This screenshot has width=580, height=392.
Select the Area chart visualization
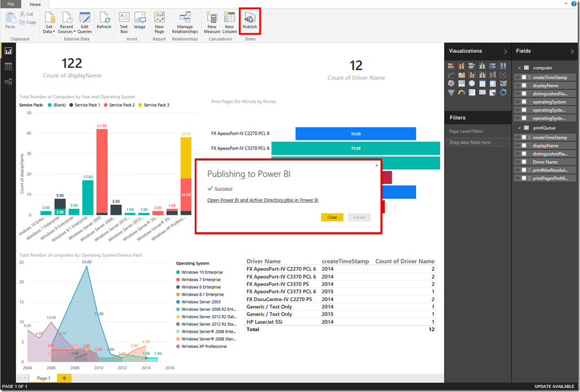[x=462, y=74]
